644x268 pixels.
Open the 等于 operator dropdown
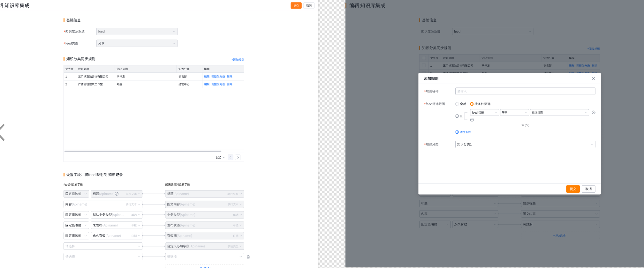(514, 112)
